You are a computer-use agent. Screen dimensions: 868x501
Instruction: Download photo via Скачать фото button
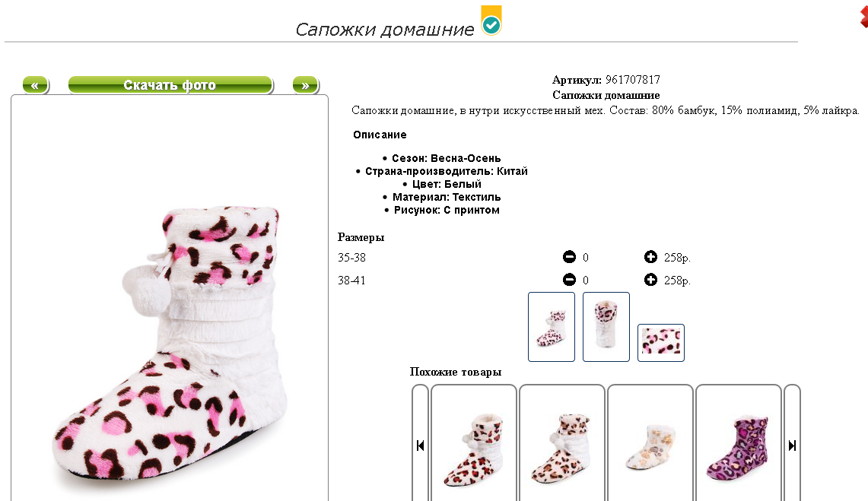pyautogui.click(x=170, y=85)
